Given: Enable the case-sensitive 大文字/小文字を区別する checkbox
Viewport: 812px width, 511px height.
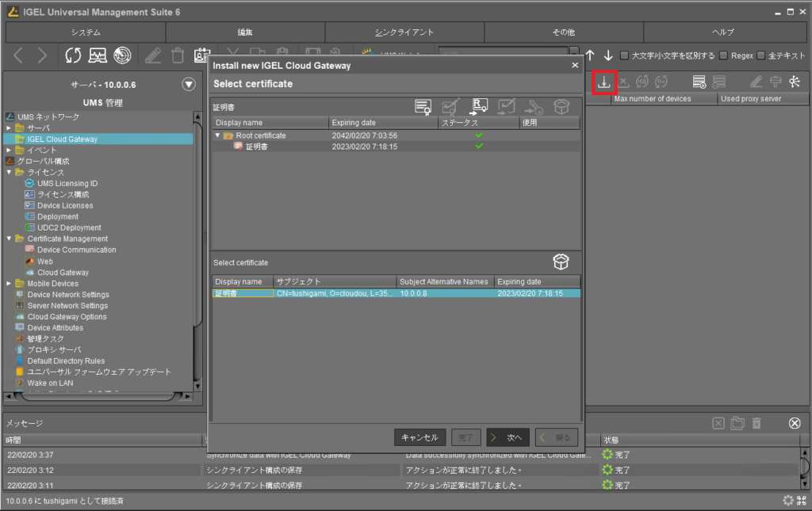Looking at the screenshot, I should tap(625, 55).
